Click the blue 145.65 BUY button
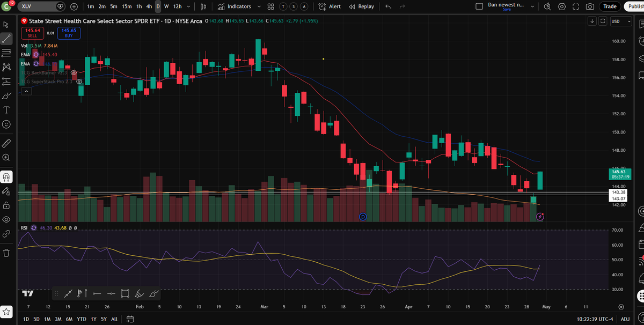The image size is (644, 325). 69,33
